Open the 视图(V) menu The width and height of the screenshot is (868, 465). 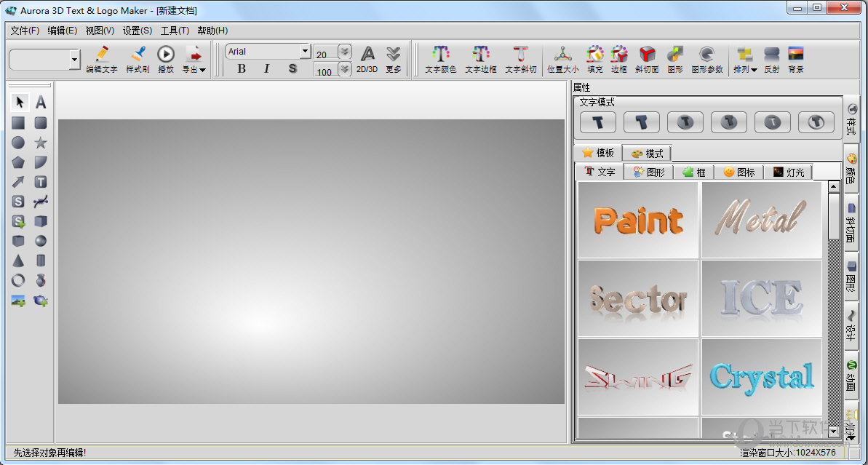pos(100,31)
